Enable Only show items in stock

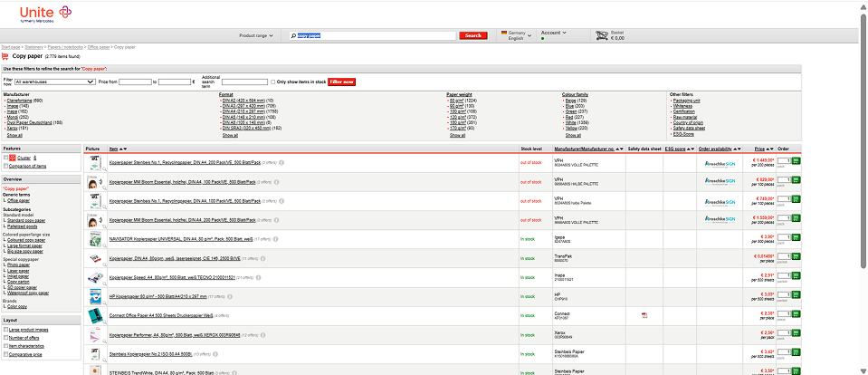(273, 82)
